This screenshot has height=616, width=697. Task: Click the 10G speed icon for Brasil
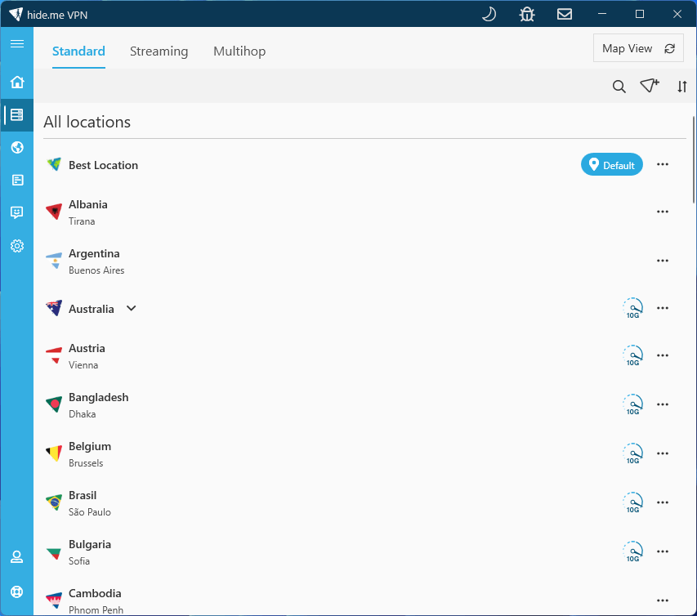click(632, 502)
